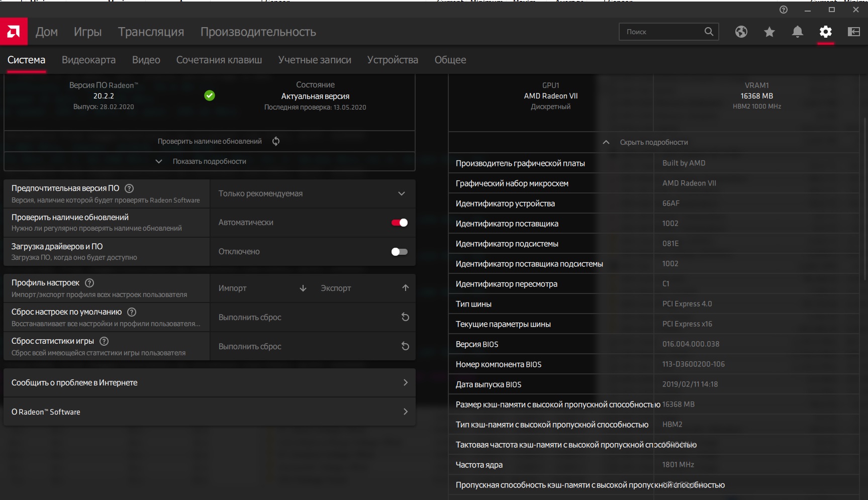Click BIOS part number 113-D3600200-106
Viewport: 868px width, 500px height.
694,364
